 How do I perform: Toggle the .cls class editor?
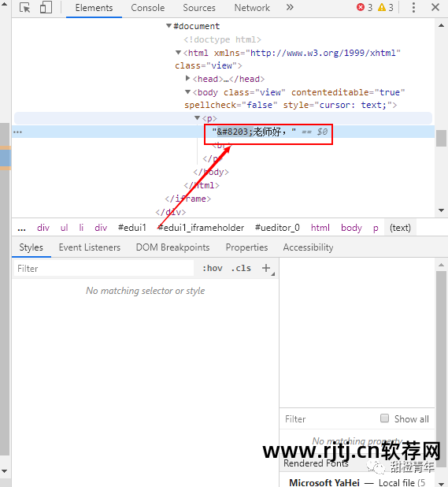coord(241,268)
